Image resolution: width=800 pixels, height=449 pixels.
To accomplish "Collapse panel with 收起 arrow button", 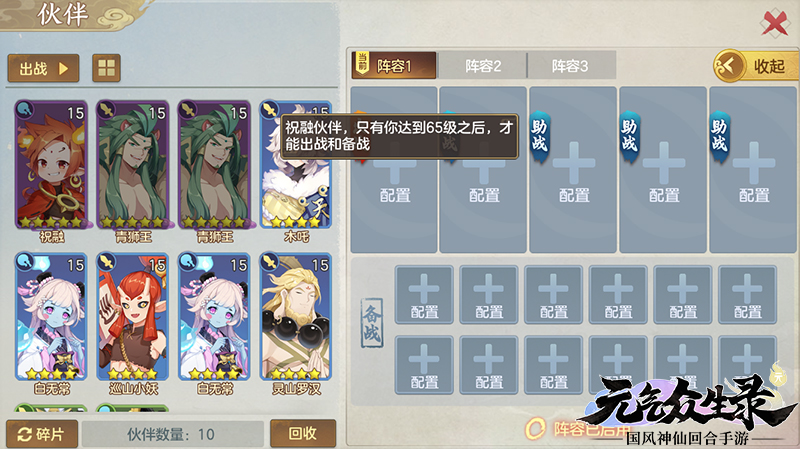I will (x=756, y=66).
